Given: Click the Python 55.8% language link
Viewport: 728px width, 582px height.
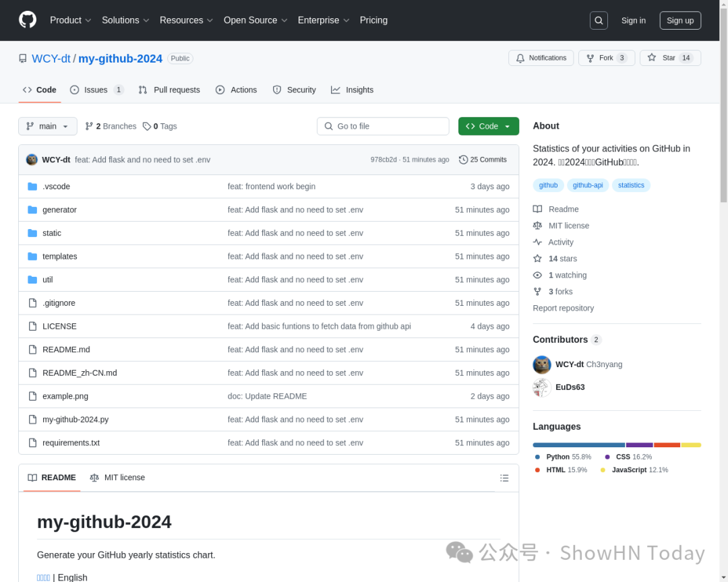Looking at the screenshot, I should click(563, 457).
